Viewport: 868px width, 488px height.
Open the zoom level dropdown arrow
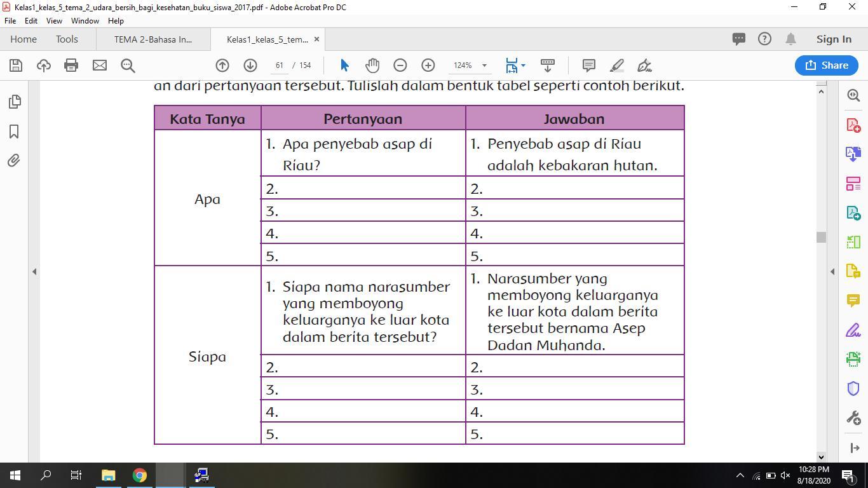click(x=484, y=65)
